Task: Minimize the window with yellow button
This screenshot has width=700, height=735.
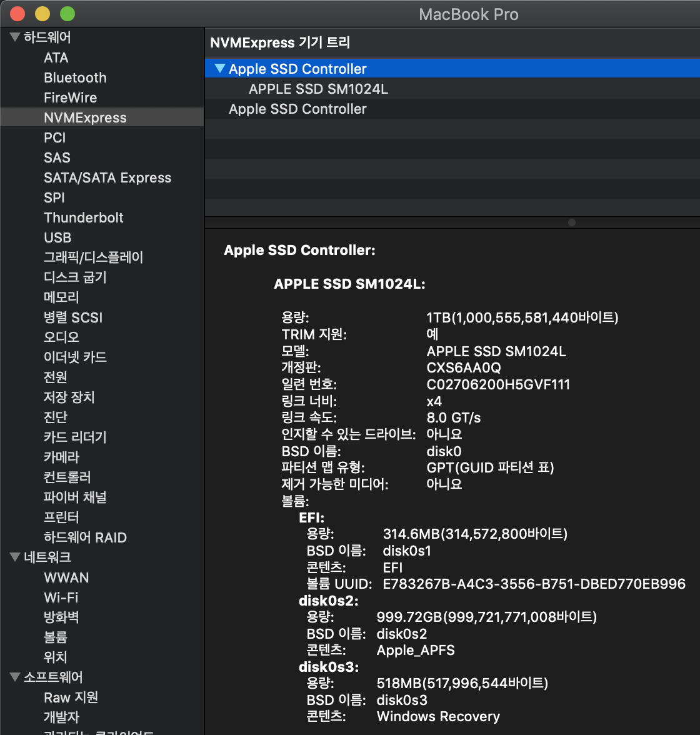Action: [x=42, y=14]
